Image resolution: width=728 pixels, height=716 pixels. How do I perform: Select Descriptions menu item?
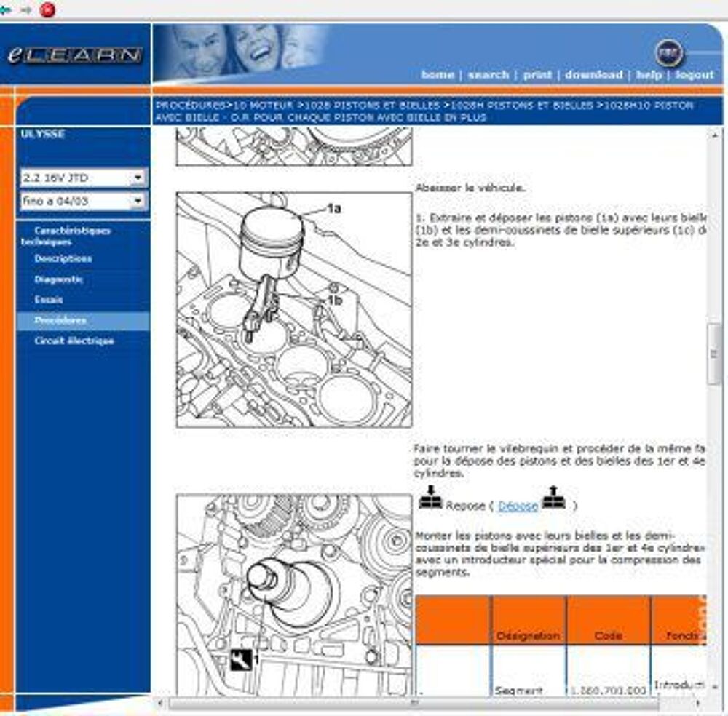63,258
